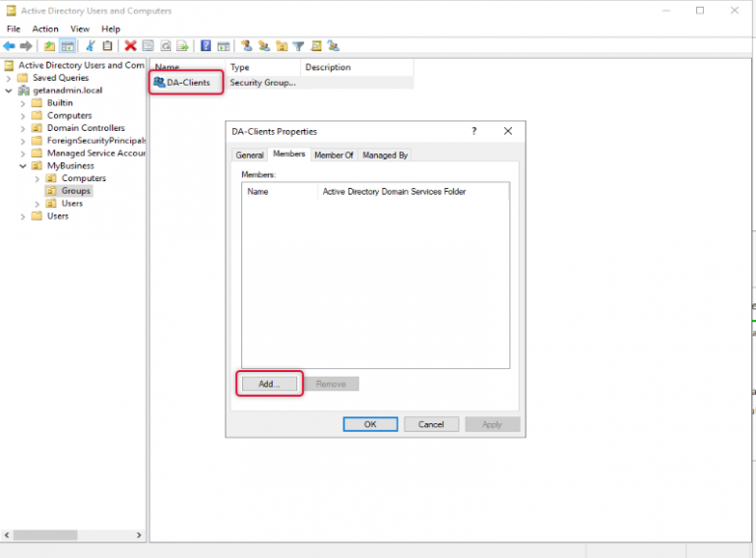Click the Security Group type cell
Image resolution: width=756 pixels, height=558 pixels.
(263, 83)
